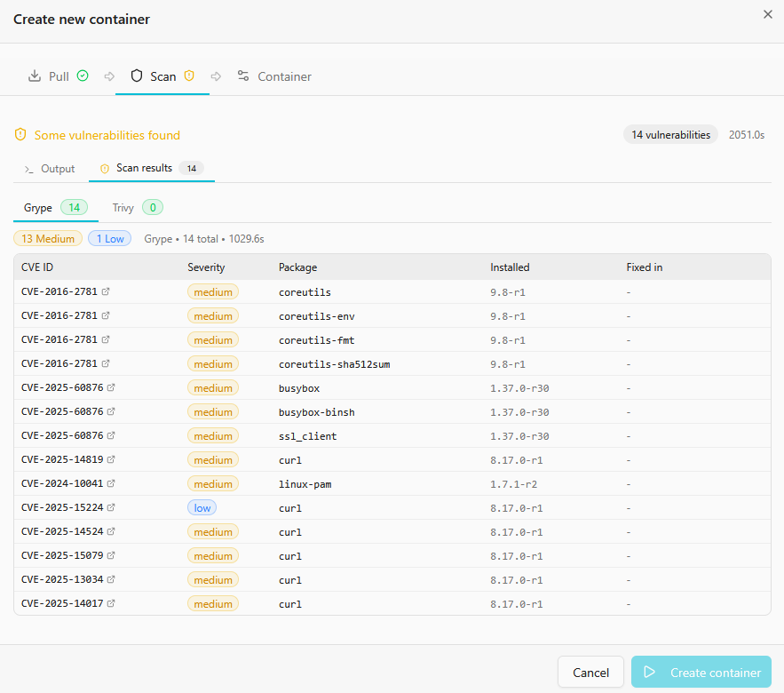The height and width of the screenshot is (693, 784).
Task: Open external link for CVE-2025-60876 busybox row
Action: click(x=111, y=388)
